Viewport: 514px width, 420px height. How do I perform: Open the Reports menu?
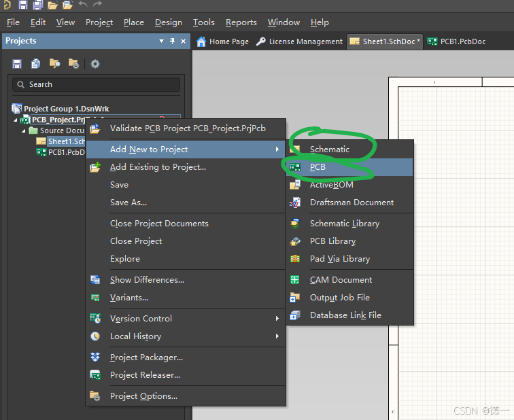pos(241,22)
